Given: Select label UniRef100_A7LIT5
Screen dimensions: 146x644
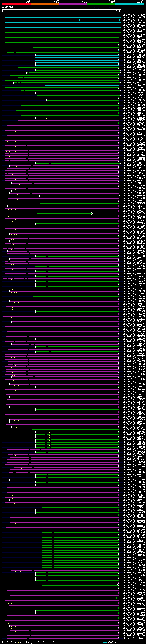Looking at the screenshot, I should click(x=133, y=314).
